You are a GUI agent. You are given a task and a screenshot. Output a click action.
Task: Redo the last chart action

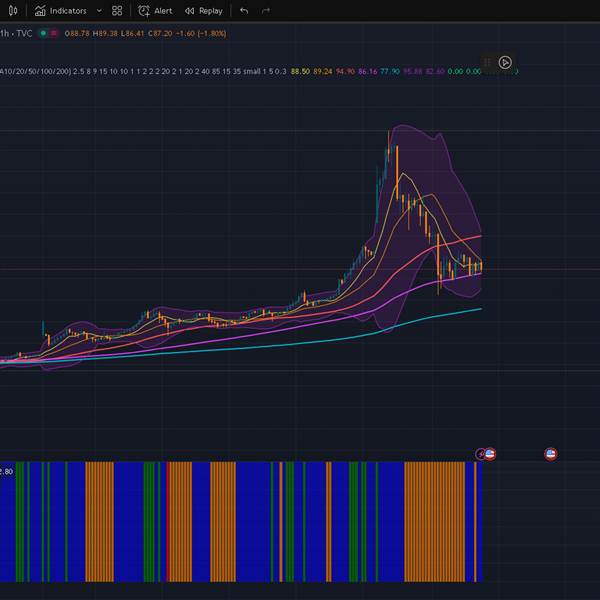tap(266, 11)
